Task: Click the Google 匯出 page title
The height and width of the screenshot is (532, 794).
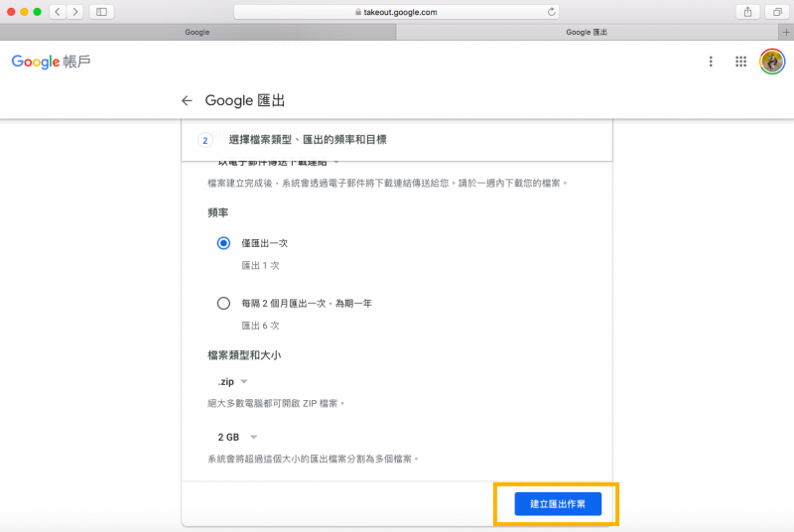Action: pos(245,100)
